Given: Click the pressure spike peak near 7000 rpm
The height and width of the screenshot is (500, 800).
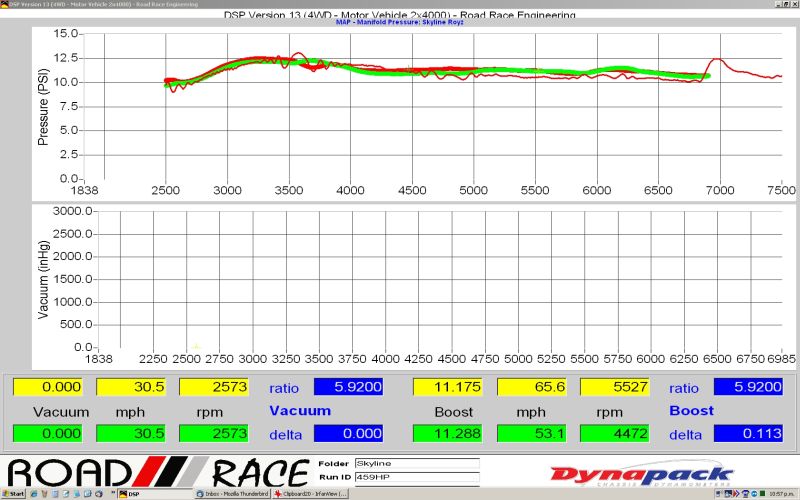Looking at the screenshot, I should 717,59.
